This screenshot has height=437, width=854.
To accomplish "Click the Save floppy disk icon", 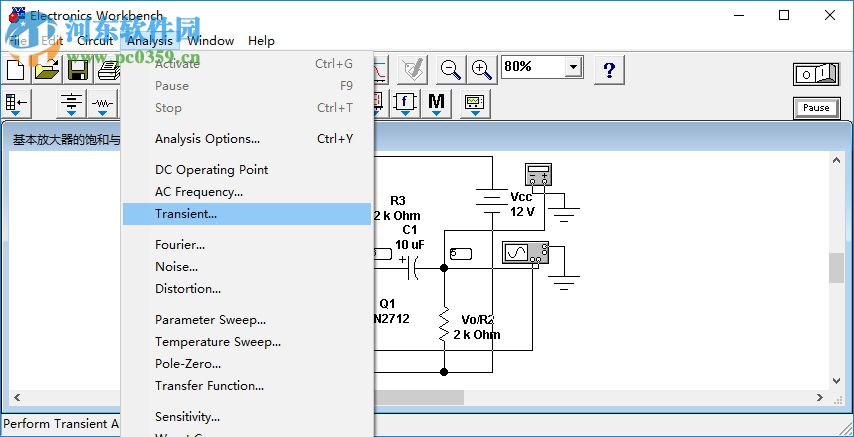I will pos(78,70).
